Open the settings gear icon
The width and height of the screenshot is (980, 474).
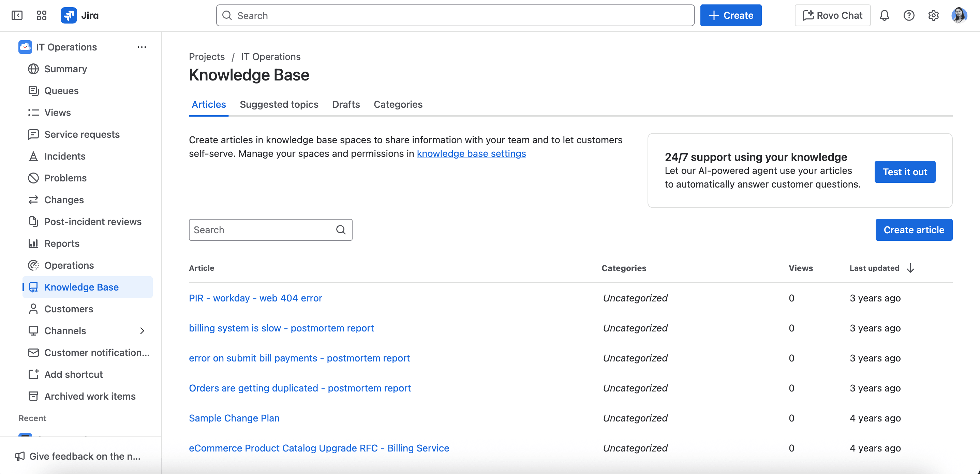[x=933, y=15]
